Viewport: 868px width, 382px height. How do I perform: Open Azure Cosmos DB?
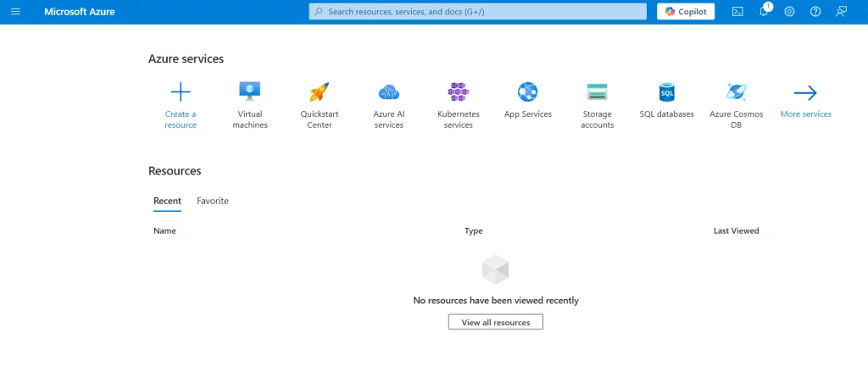(736, 92)
